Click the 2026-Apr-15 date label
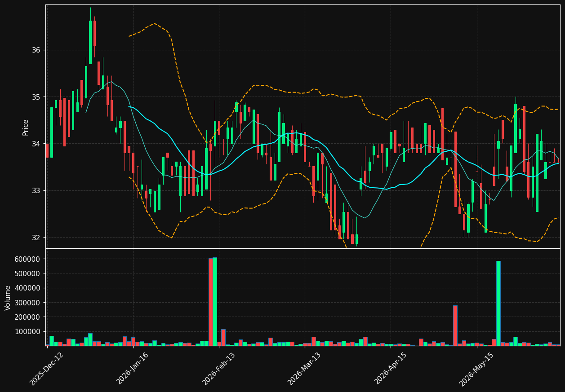Screen dimensions: 565x392 [x=391, y=369]
